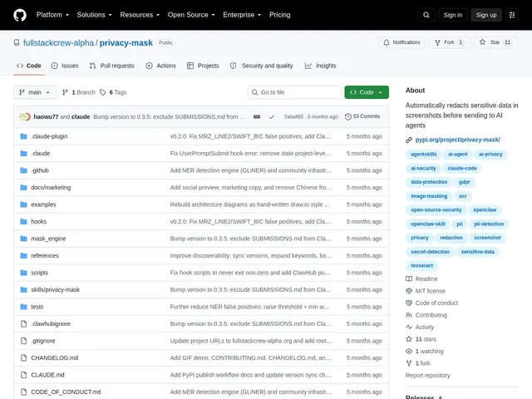Image resolution: width=532 pixels, height=399 pixels.
Task: Open the pypi.org/project/privacy-mask/ link
Action: pos(458,140)
